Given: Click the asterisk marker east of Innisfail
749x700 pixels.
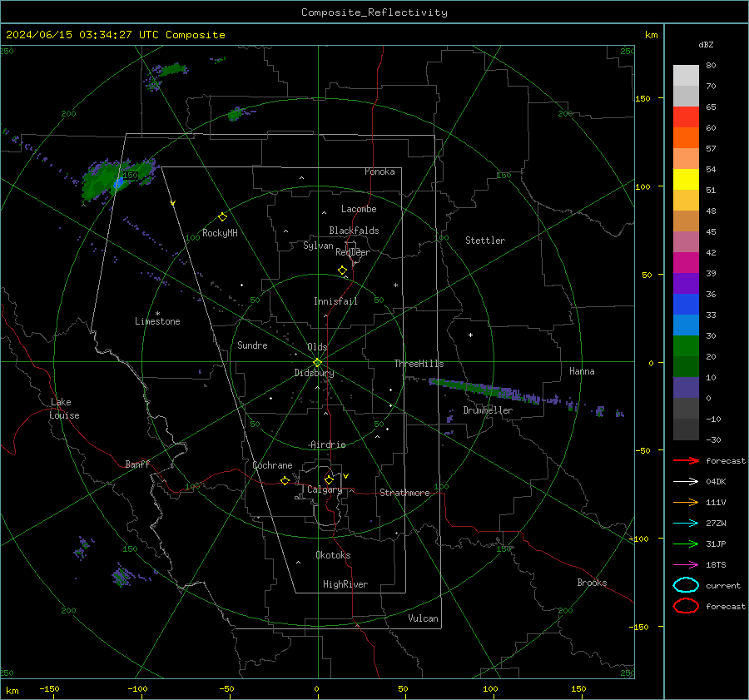Looking at the screenshot, I should pos(395,285).
